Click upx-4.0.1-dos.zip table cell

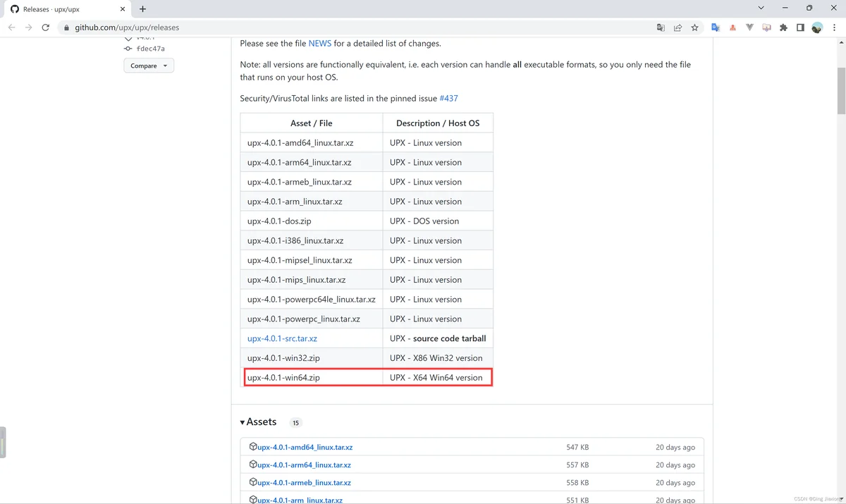pyautogui.click(x=312, y=221)
